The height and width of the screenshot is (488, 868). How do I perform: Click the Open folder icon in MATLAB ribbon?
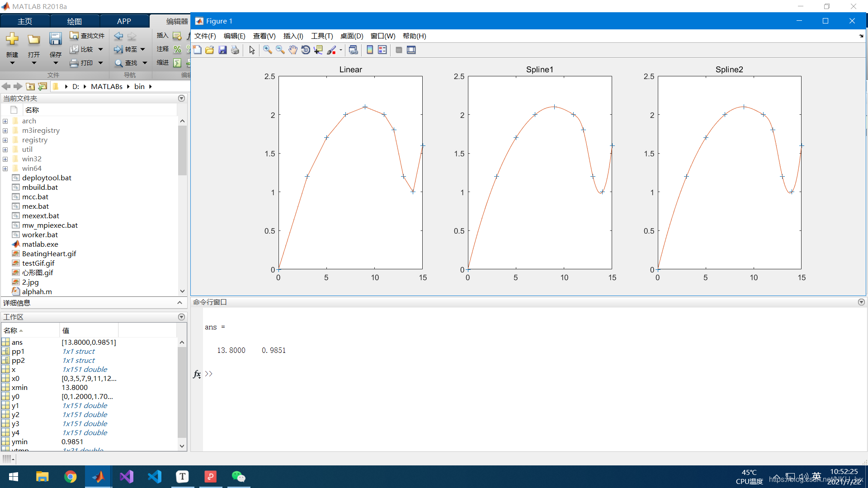(34, 39)
